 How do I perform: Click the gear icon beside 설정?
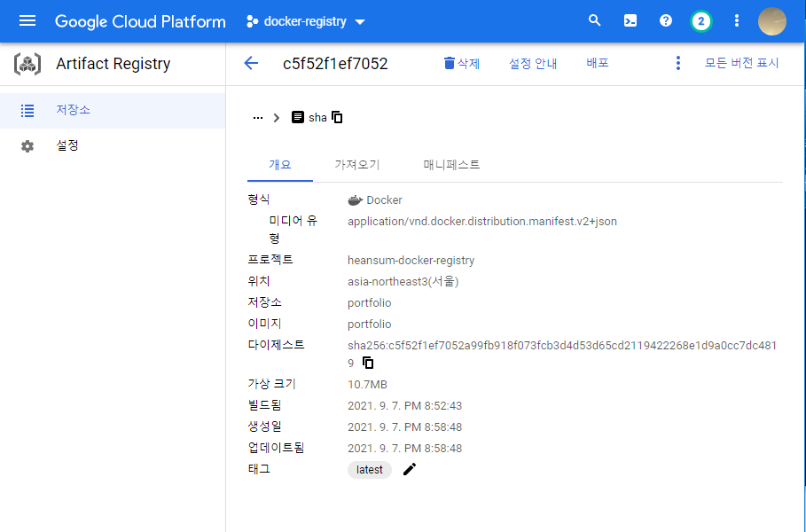point(27,146)
